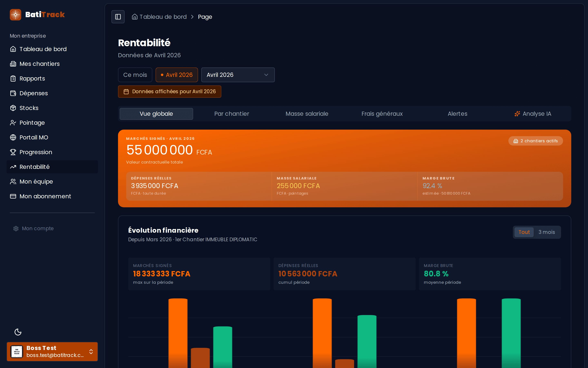Select the Tout period toggle
The image size is (588, 368).
pos(524,232)
